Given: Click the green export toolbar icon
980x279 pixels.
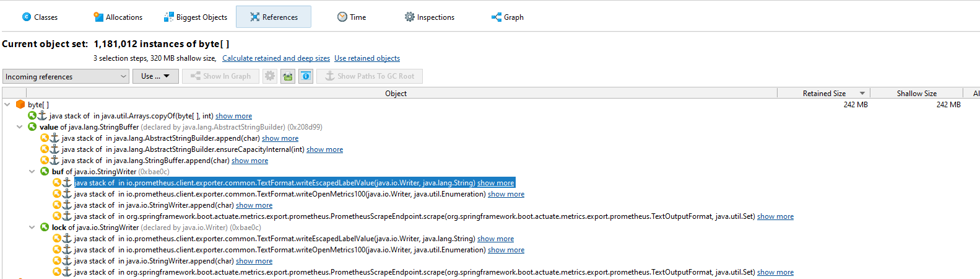Looking at the screenshot, I should pyautogui.click(x=288, y=76).
